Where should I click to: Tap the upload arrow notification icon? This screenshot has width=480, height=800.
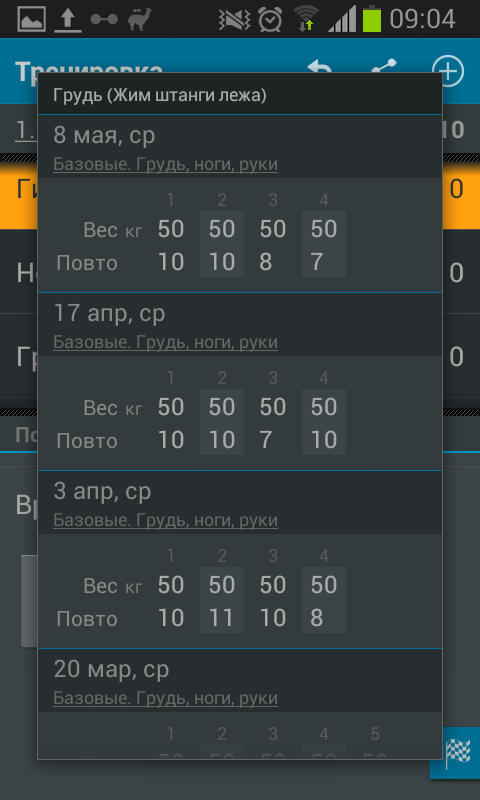click(68, 20)
